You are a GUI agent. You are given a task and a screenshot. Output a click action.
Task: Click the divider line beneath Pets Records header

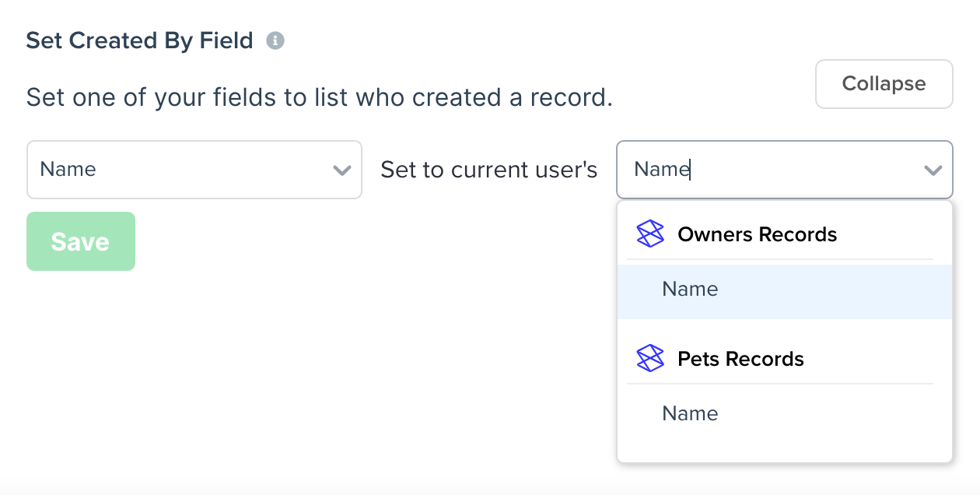point(780,384)
